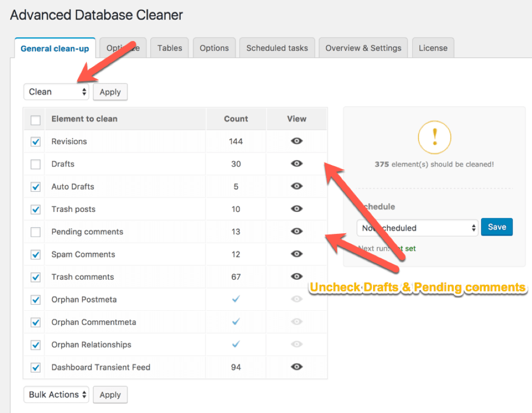Open the Overview & Settings tab
Image resolution: width=532 pixels, height=413 pixels.
pyautogui.click(x=363, y=48)
